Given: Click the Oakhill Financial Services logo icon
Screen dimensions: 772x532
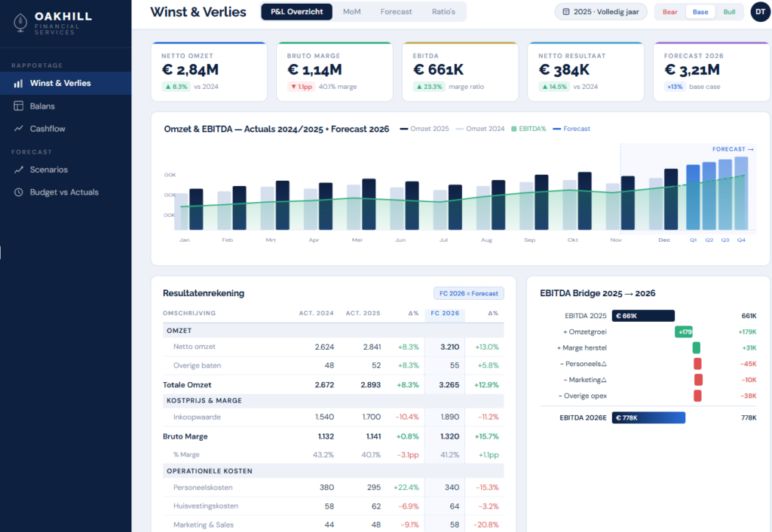Looking at the screenshot, I should click(x=21, y=20).
